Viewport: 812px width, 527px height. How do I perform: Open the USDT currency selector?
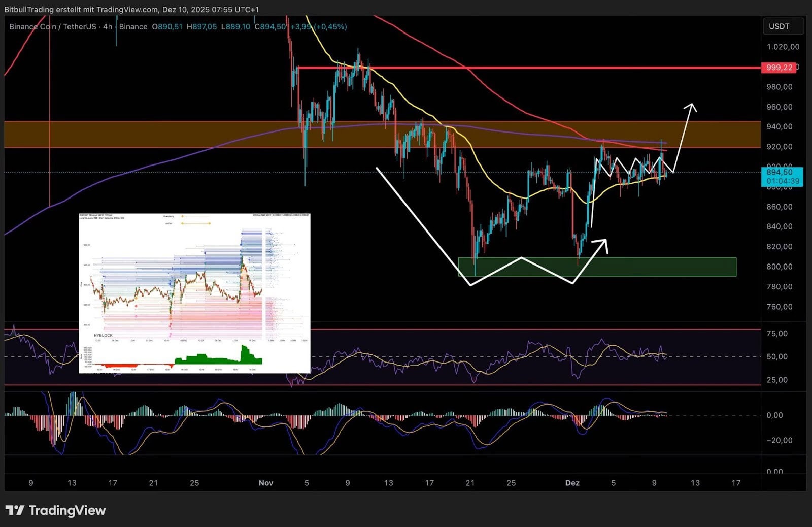click(783, 26)
